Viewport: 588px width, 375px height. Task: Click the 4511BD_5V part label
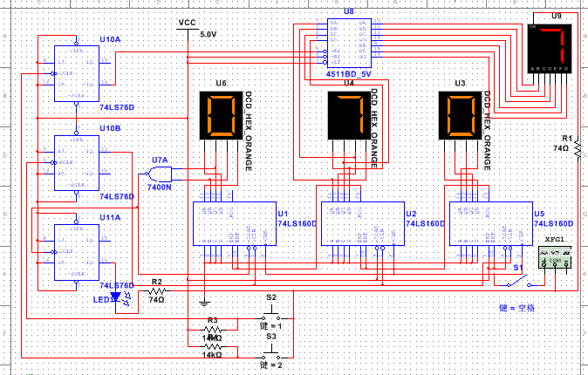349,74
